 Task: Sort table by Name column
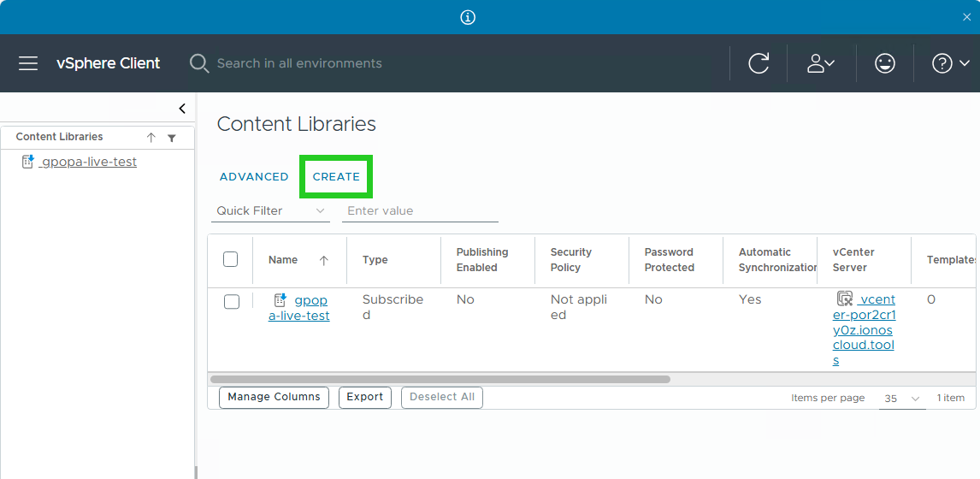283,260
